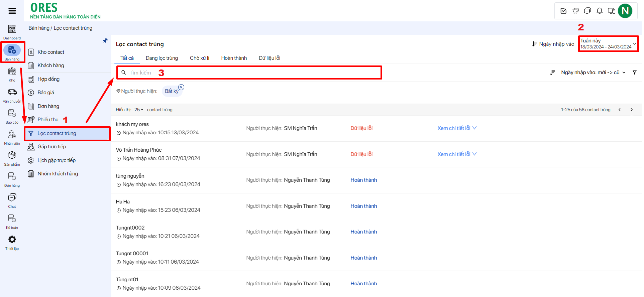The image size is (644, 297).
Task: Open the Tuần này date range dropdown
Action: (x=608, y=44)
